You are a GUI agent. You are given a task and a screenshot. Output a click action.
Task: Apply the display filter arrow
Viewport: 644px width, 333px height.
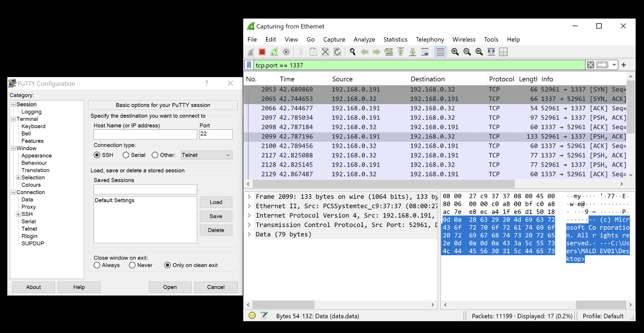point(602,65)
